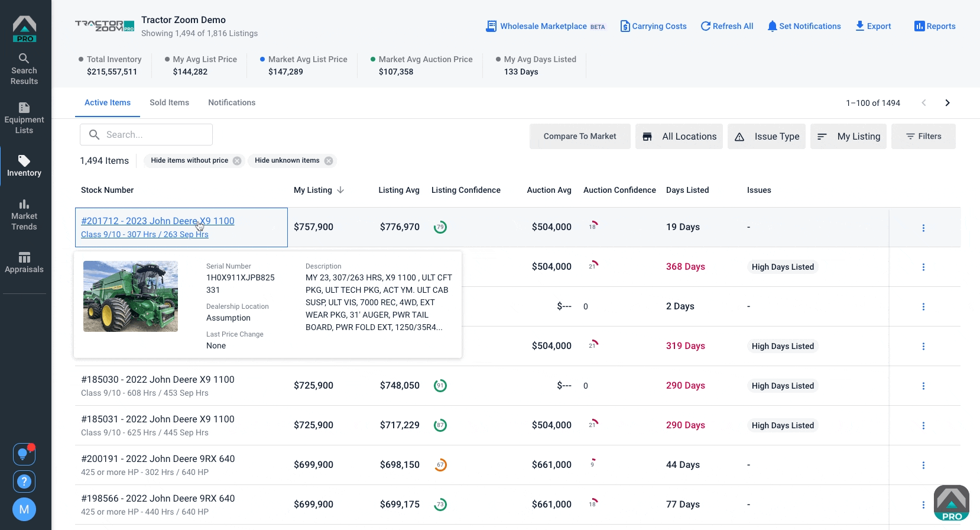Screen dimensions: 980x530
Task: Open more options for 2 Days row
Action: (x=923, y=306)
